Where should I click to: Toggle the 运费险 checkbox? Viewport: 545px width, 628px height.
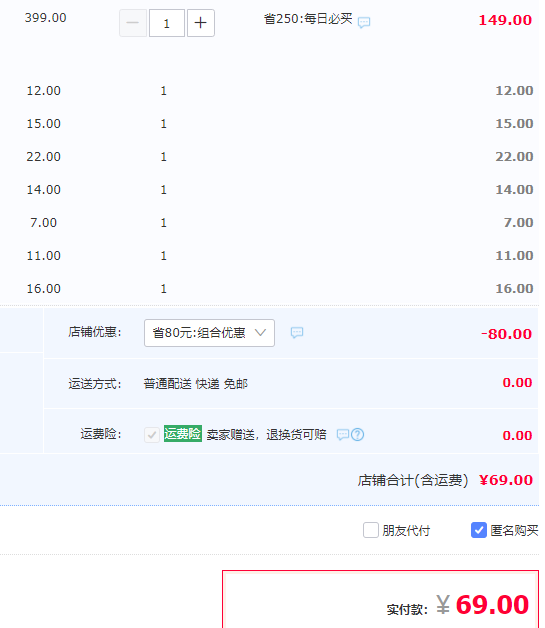[152, 435]
